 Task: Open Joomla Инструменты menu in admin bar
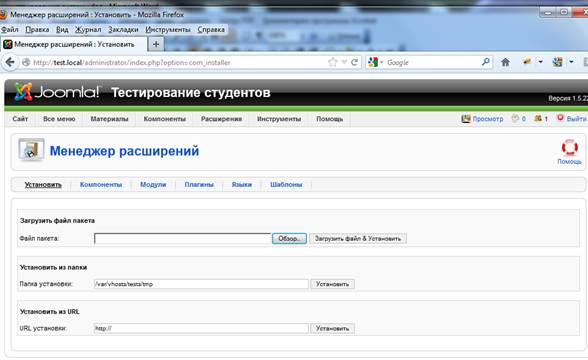279,119
